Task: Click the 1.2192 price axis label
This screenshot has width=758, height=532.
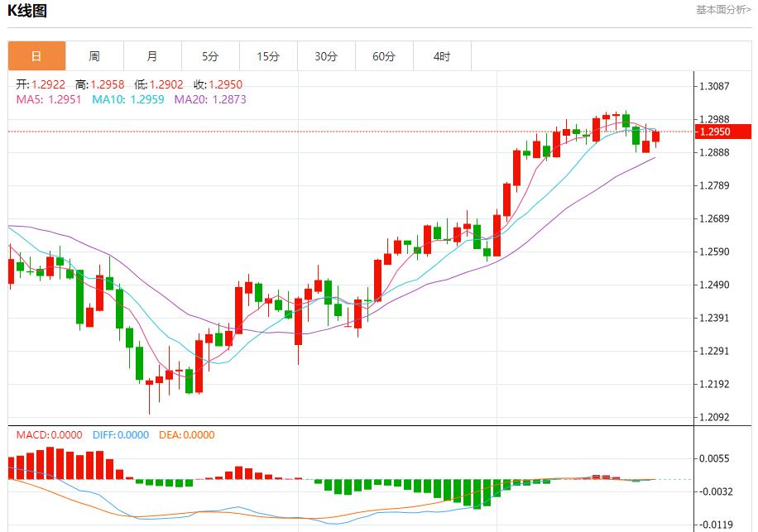Action: coord(714,384)
